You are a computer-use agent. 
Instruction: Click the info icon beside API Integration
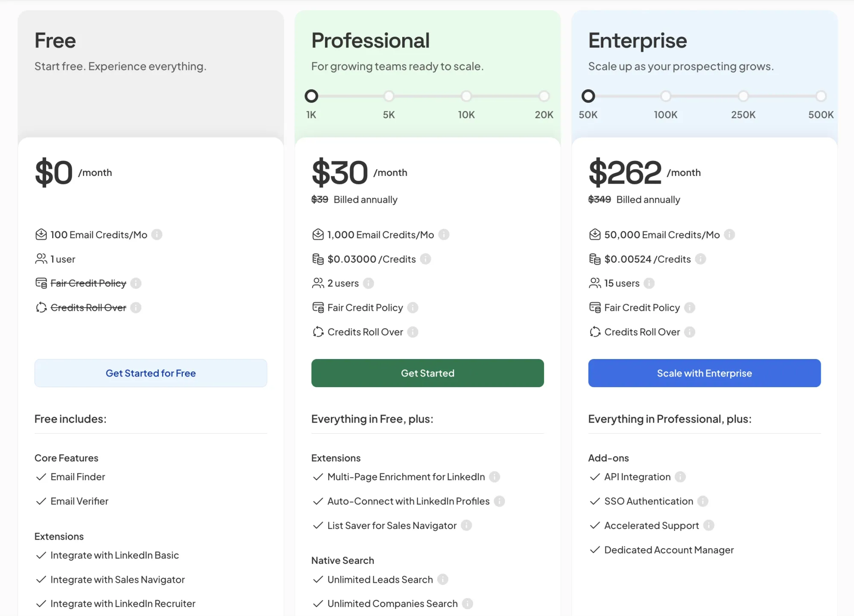pos(681,477)
